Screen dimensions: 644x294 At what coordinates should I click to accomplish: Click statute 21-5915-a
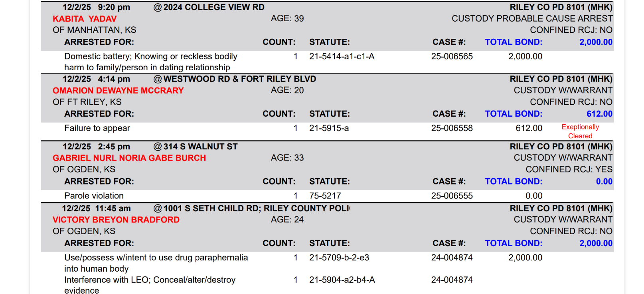[x=329, y=128]
